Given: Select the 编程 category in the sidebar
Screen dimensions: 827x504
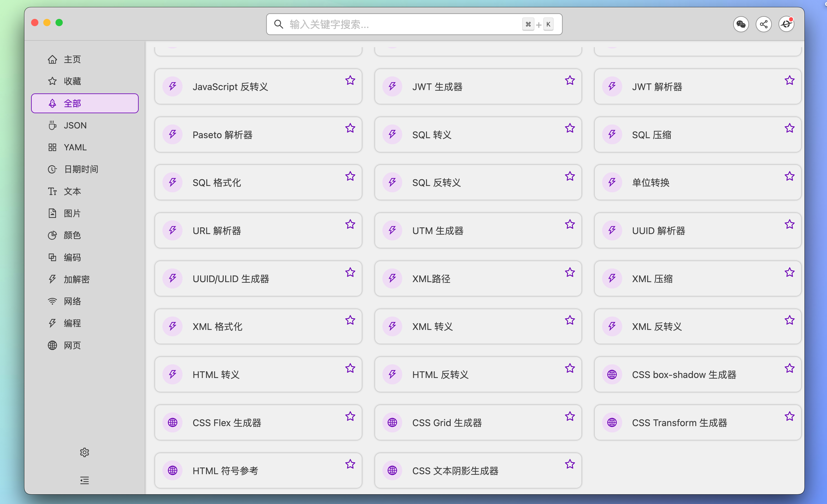Looking at the screenshot, I should click(72, 323).
